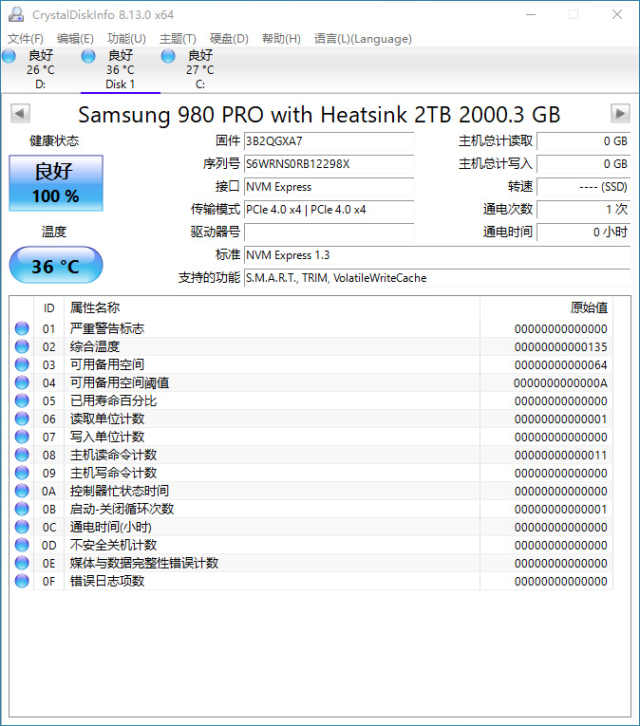This screenshot has width=640, height=726.
Task: Open the 硬盘(D) menu
Action: (229, 39)
